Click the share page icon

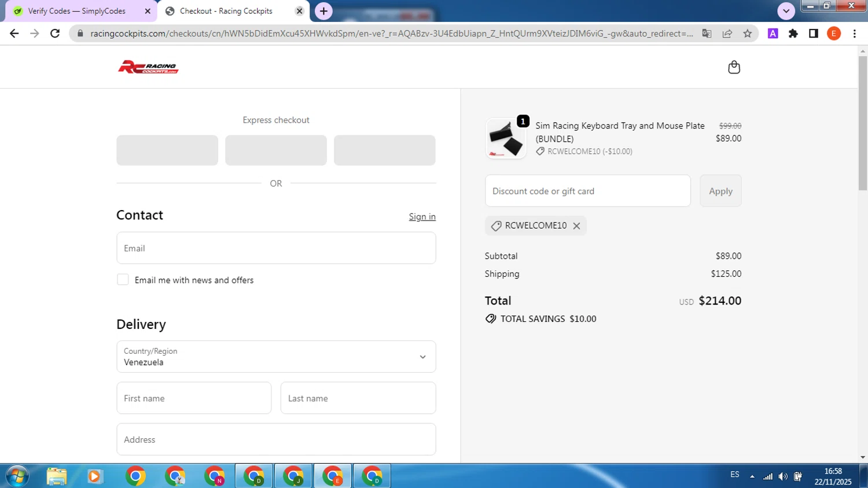click(x=727, y=34)
